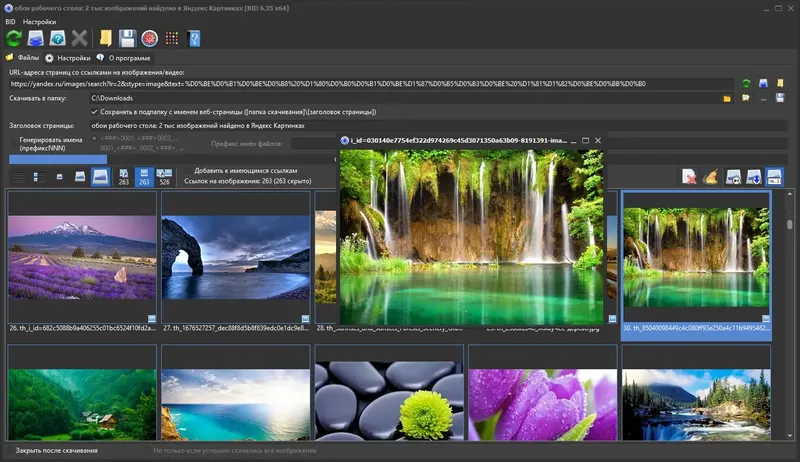800x462 pixels.
Task: Open the Настройки menu in menu bar
Action: point(39,21)
